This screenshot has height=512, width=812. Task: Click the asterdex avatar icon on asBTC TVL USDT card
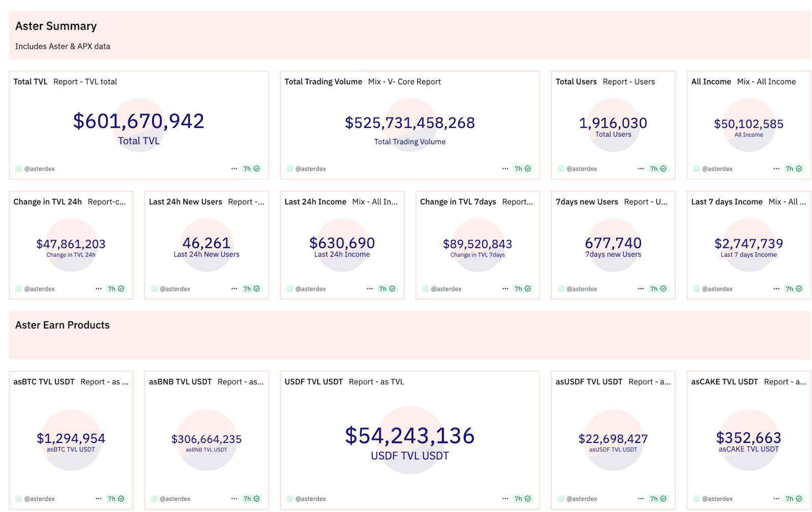pos(19,499)
